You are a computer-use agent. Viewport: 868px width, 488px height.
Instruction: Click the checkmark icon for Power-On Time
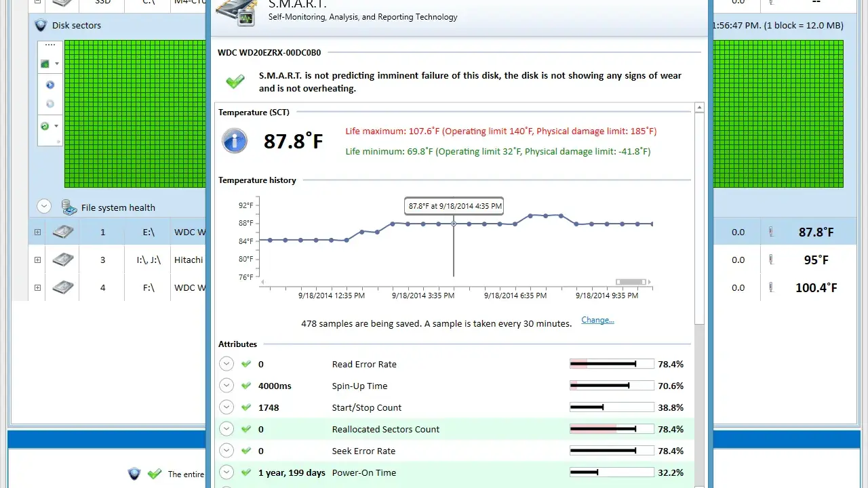point(246,472)
